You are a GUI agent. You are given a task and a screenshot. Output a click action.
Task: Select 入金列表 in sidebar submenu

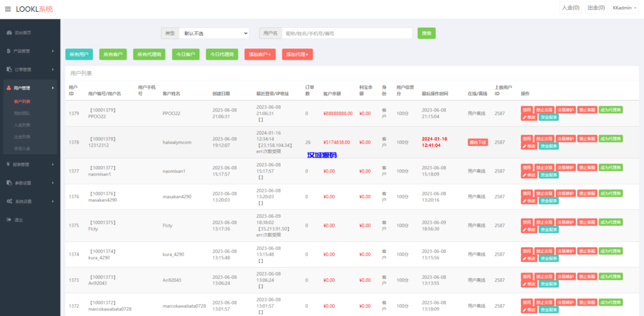point(22,125)
